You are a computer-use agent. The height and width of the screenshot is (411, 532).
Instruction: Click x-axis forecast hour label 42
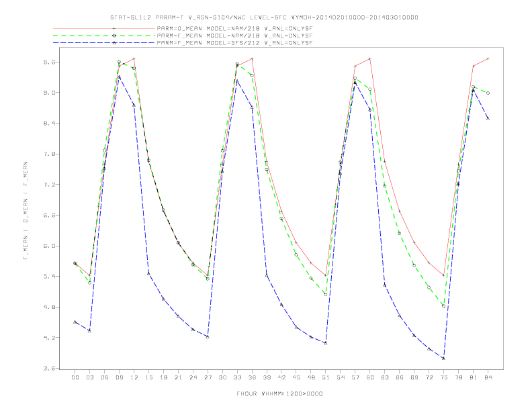coord(281,377)
